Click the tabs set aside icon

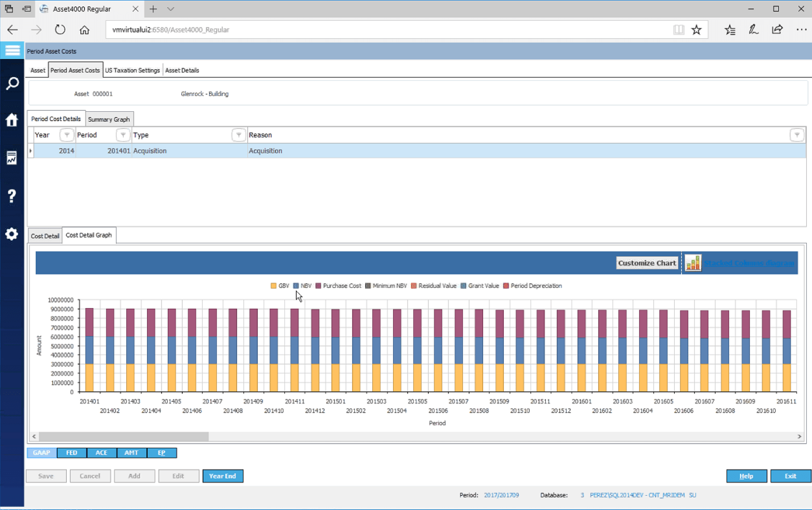coord(9,9)
